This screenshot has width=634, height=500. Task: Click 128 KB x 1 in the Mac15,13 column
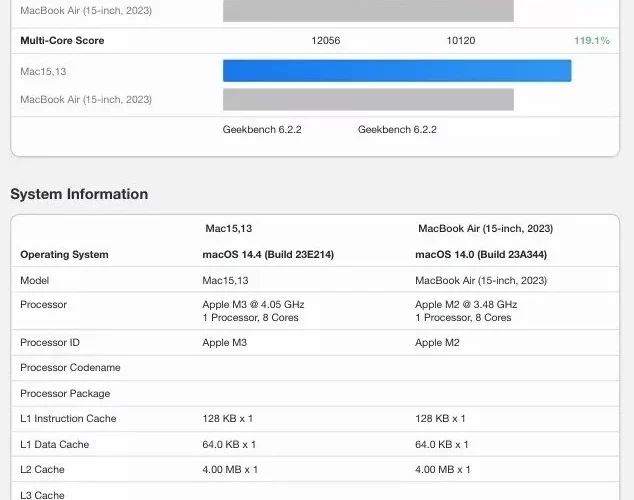tap(228, 418)
